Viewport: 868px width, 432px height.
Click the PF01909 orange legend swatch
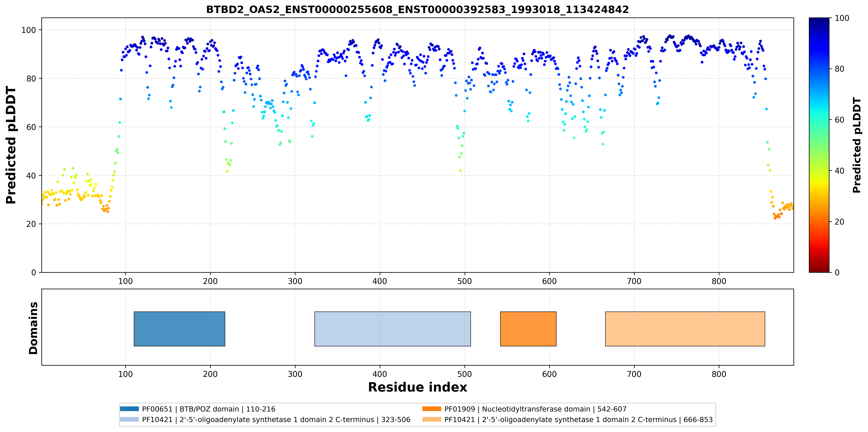432,409
